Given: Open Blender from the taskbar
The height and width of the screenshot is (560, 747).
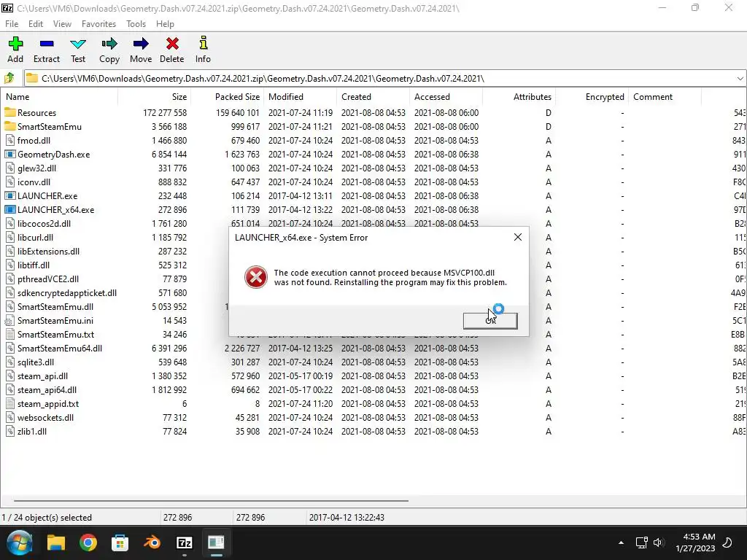Looking at the screenshot, I should pyautogui.click(x=152, y=542).
